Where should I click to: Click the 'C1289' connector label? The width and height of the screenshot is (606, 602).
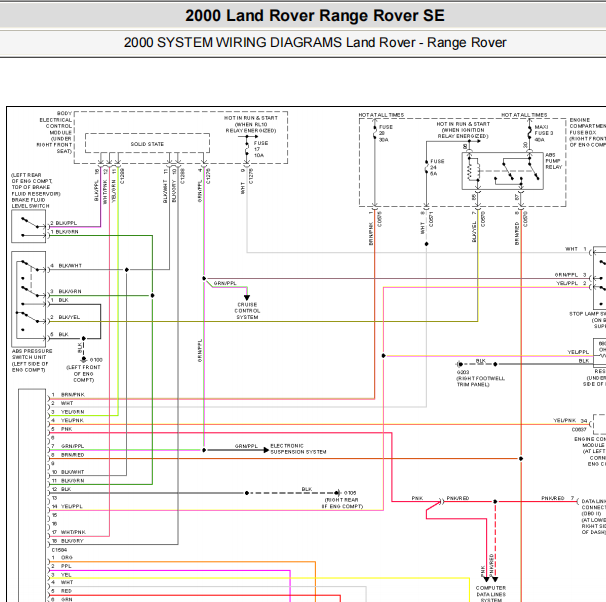click(x=122, y=176)
